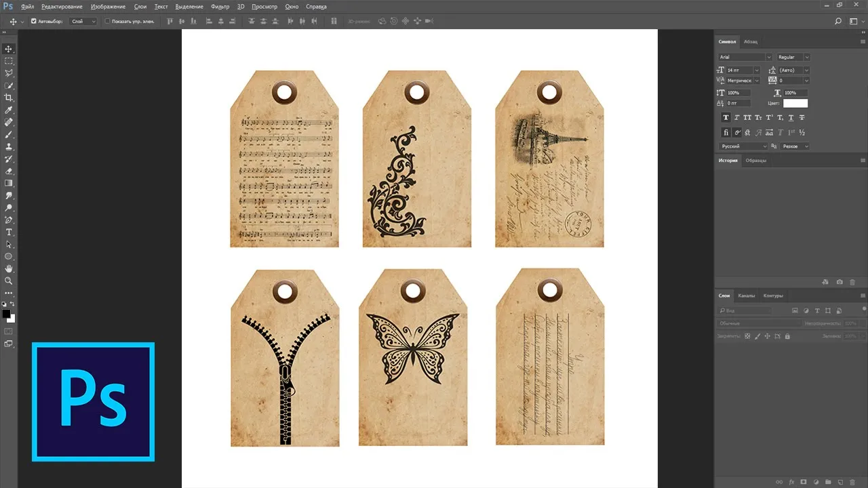
Task: Switch to the Каналы tab
Action: pos(746,296)
